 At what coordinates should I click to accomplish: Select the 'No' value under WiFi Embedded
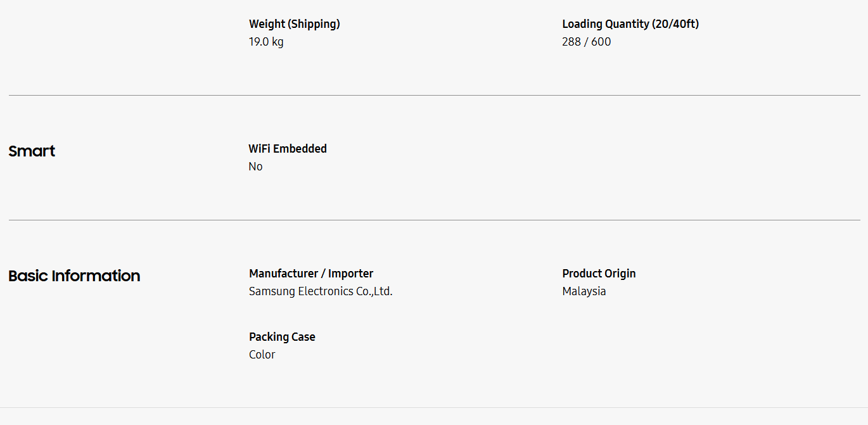(255, 167)
